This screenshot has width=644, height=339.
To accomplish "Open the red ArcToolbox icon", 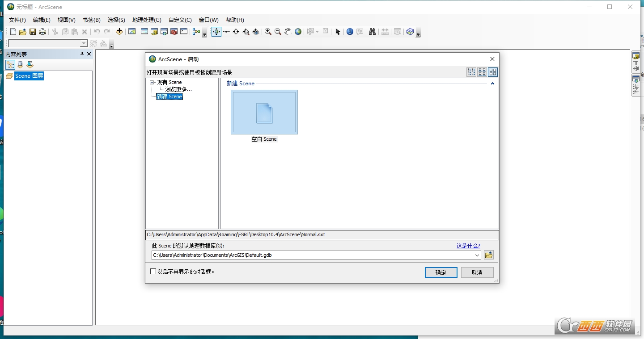I will click(x=174, y=32).
